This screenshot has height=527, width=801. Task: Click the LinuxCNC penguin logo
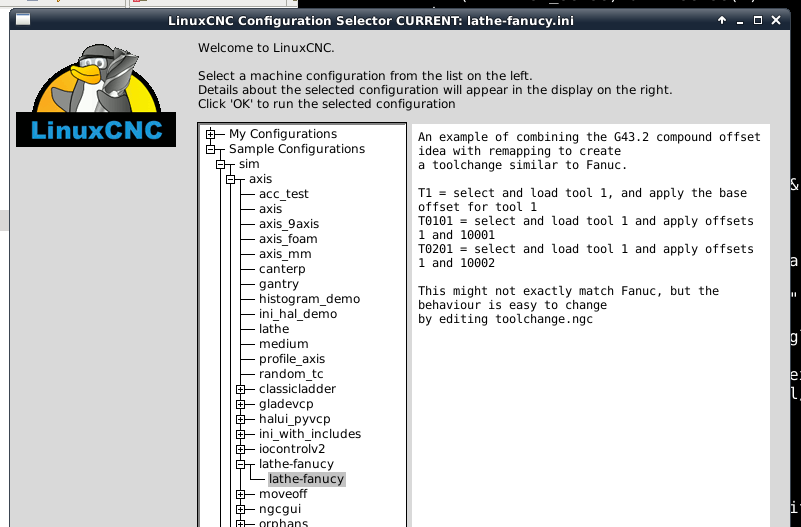tap(96, 95)
